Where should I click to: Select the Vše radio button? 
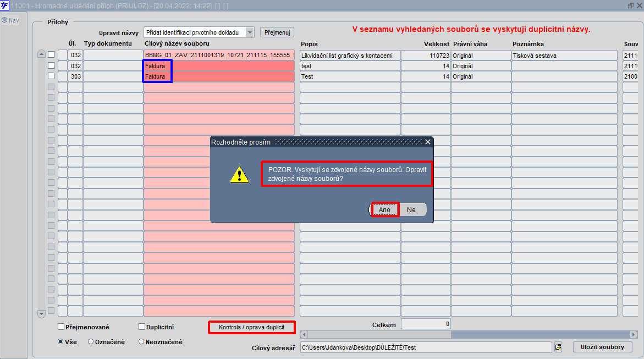61,342
